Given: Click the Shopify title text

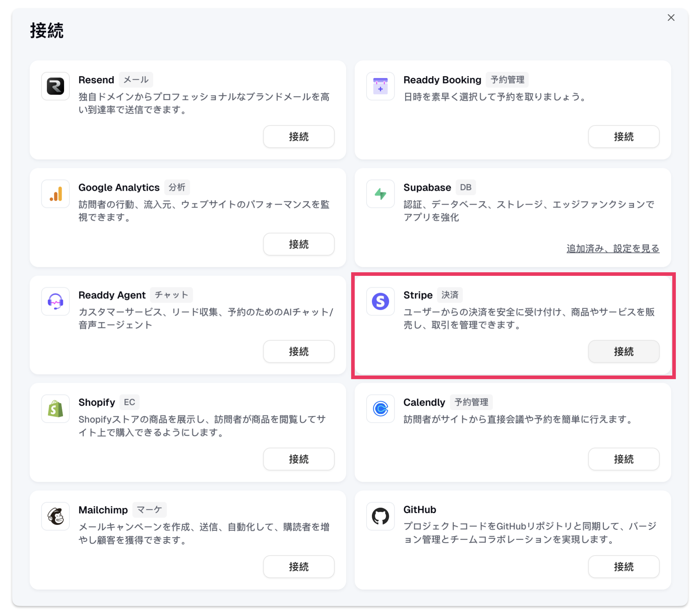Looking at the screenshot, I should (97, 402).
